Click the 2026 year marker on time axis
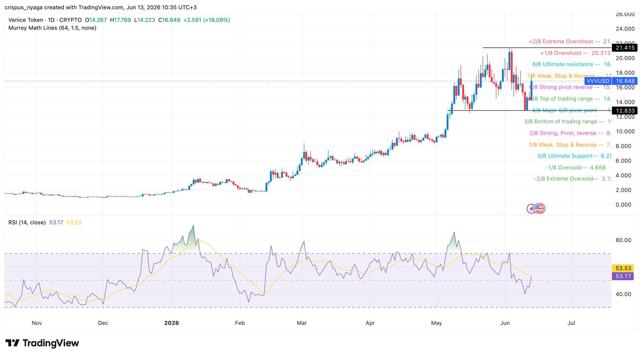The image size is (644, 357). [x=172, y=323]
